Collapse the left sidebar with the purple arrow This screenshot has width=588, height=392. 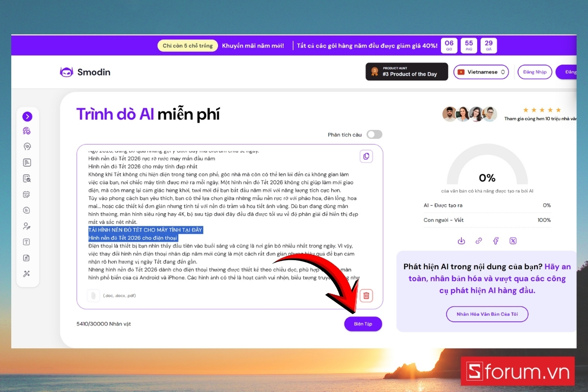(27, 117)
